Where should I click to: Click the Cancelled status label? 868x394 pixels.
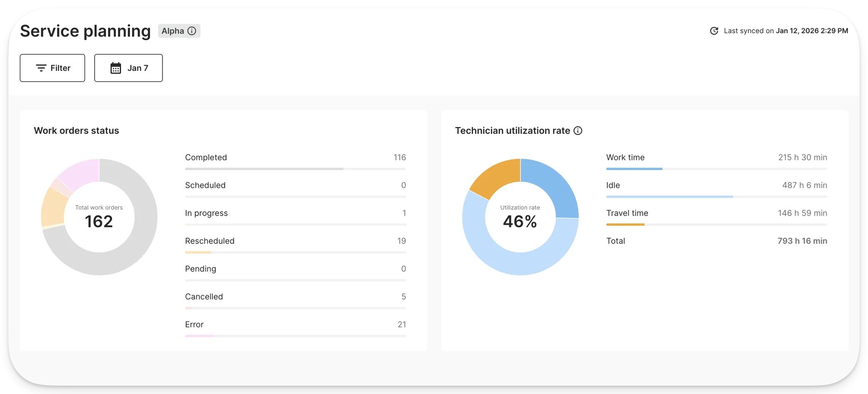[204, 296]
